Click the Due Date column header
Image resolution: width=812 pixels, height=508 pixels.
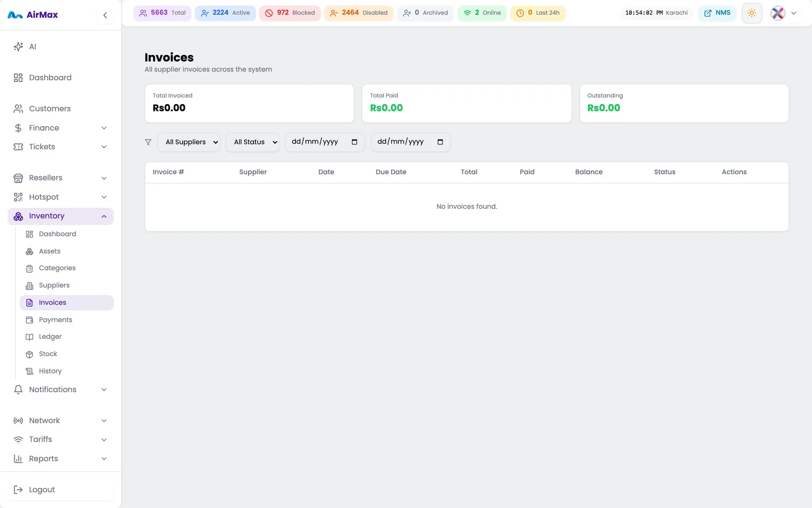[391, 172]
